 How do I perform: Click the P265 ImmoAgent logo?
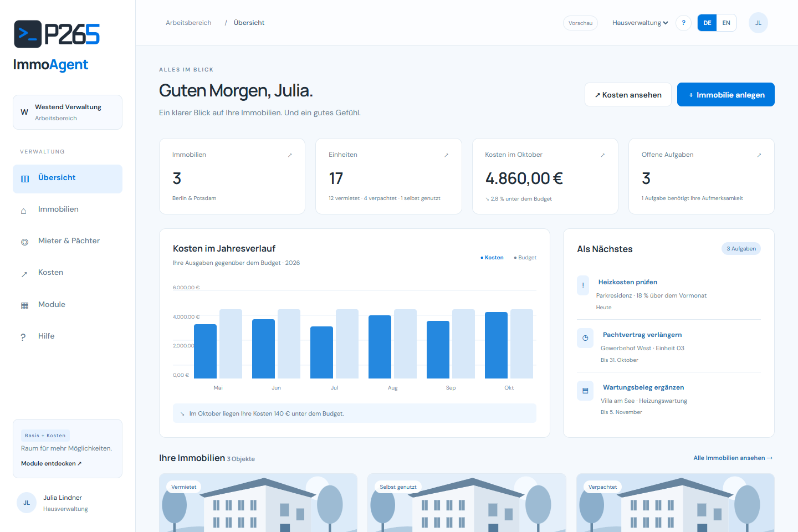click(x=57, y=47)
